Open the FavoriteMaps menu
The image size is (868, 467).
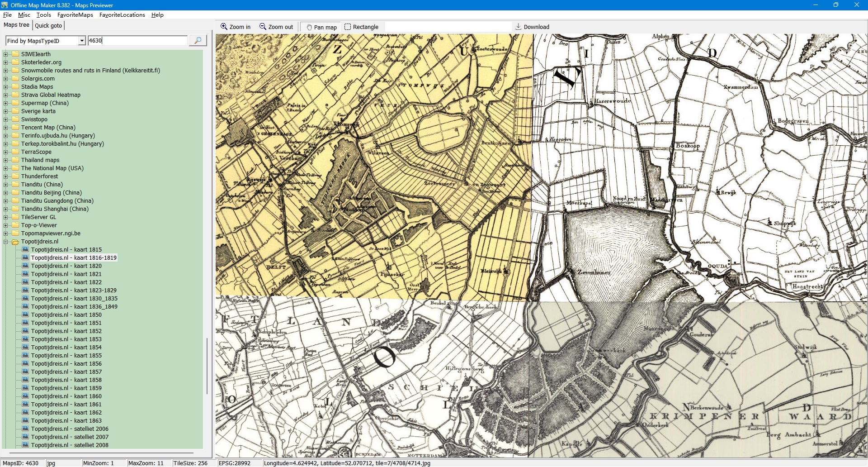point(75,15)
